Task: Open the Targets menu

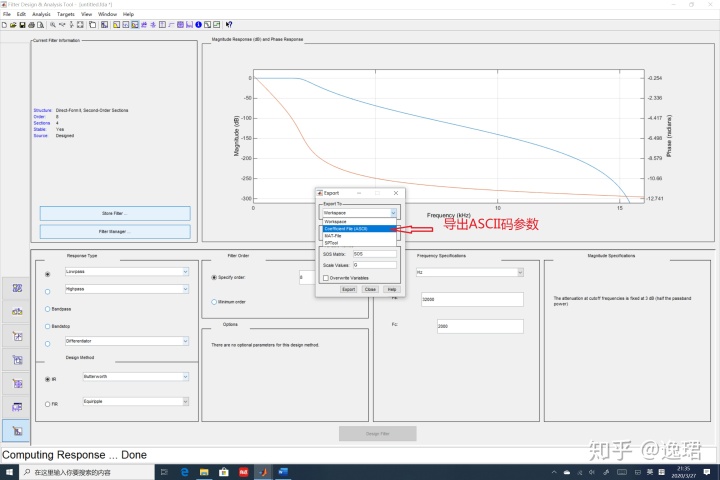Action: click(x=66, y=14)
